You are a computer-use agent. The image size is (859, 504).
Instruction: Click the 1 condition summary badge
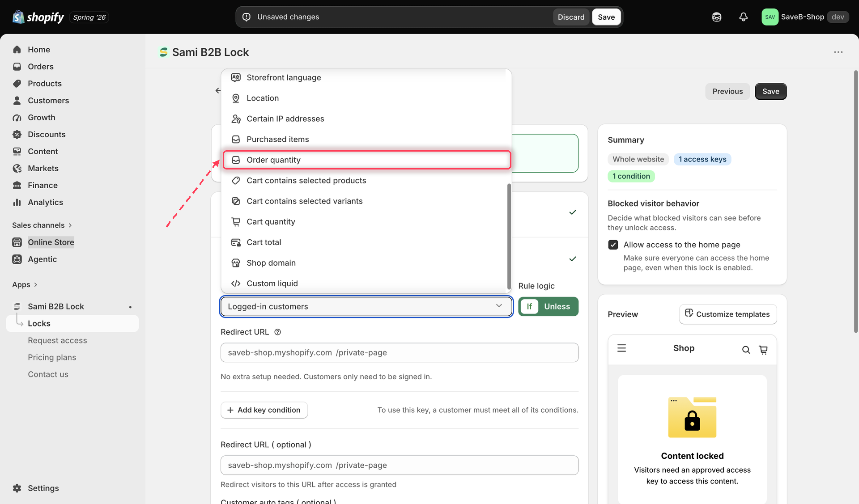point(631,176)
